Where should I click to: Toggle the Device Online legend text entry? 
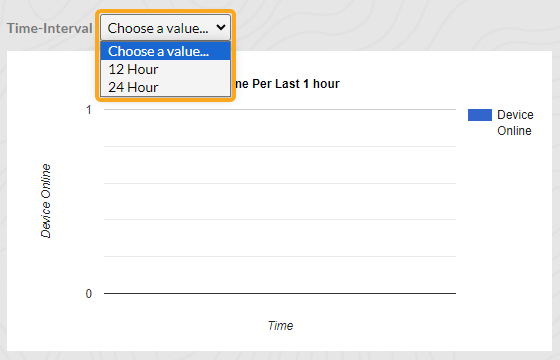(x=515, y=122)
